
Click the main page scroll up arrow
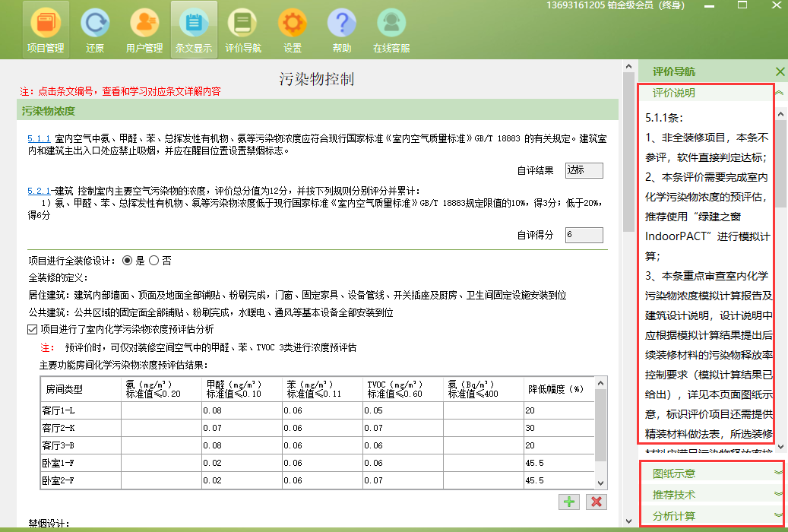(628, 66)
